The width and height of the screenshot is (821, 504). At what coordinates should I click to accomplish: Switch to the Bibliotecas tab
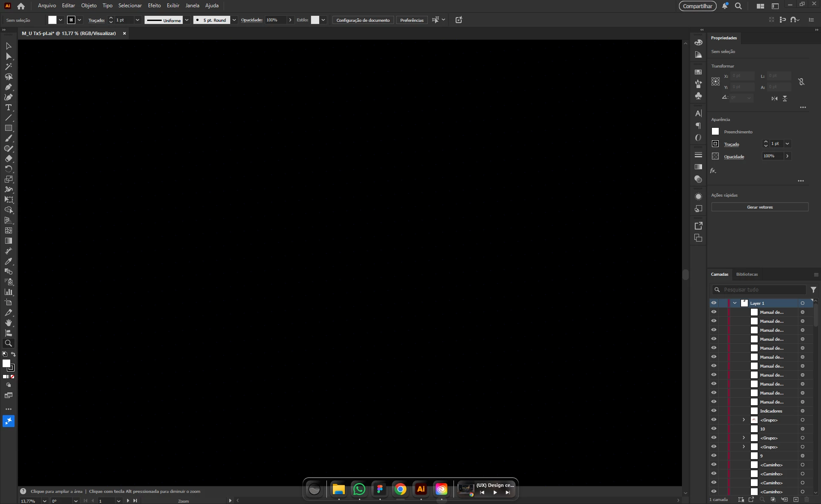point(747,274)
